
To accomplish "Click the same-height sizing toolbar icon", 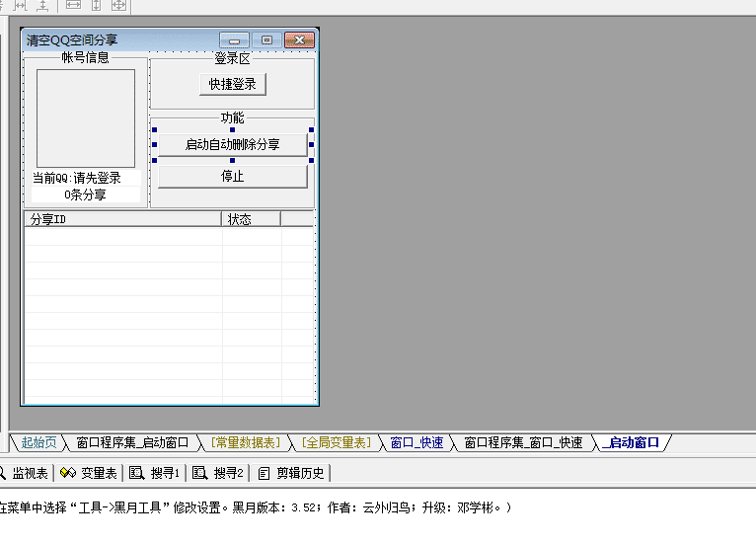I will [96, 6].
